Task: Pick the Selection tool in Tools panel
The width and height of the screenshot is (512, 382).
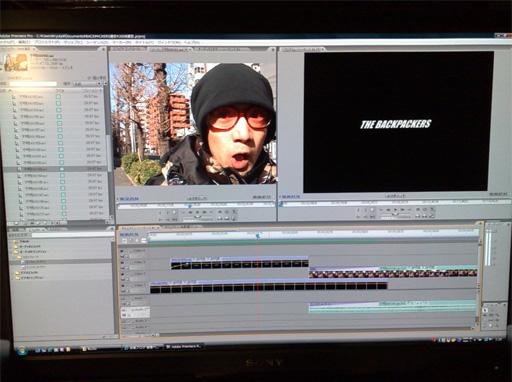Action: [x=486, y=310]
